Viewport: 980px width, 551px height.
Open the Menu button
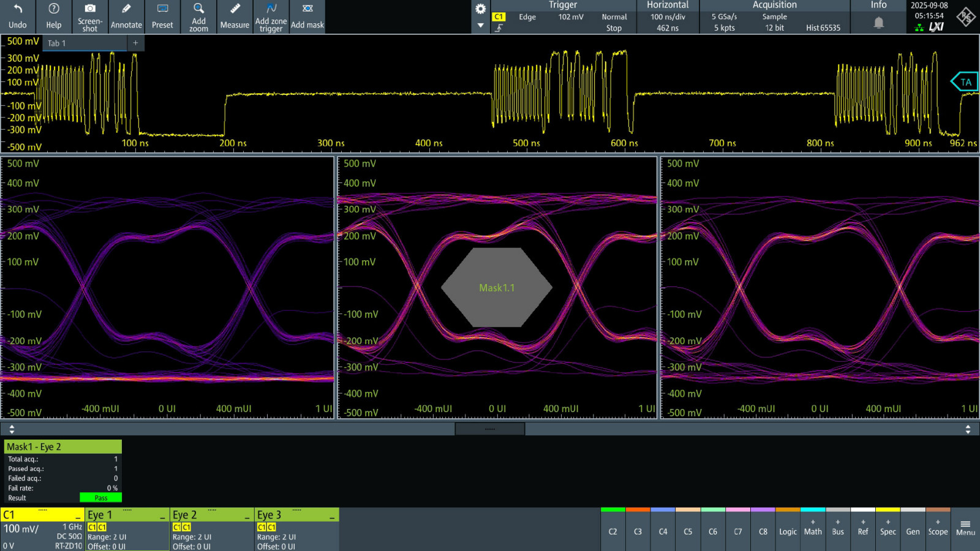[x=965, y=528]
